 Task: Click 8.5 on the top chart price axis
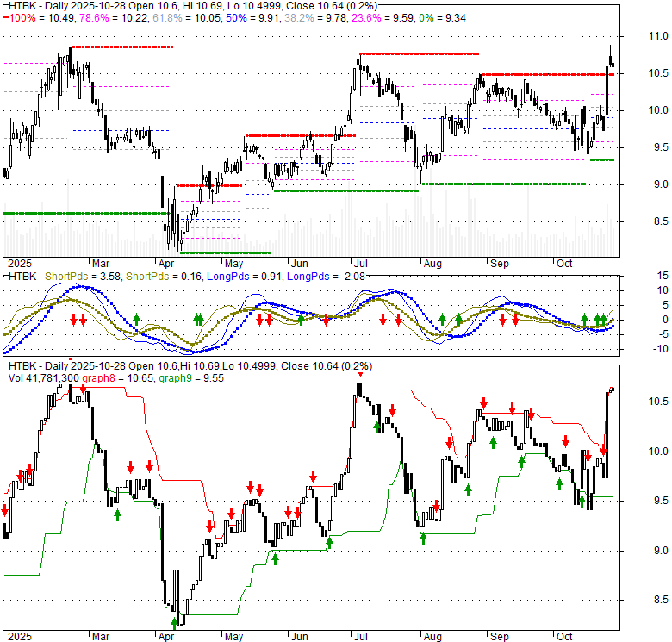pyautogui.click(x=661, y=221)
